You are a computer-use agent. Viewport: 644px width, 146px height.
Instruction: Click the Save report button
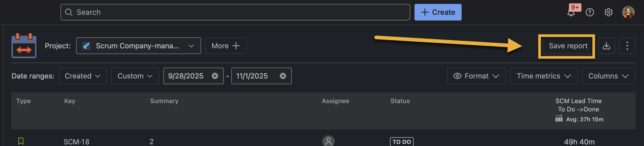[568, 46]
